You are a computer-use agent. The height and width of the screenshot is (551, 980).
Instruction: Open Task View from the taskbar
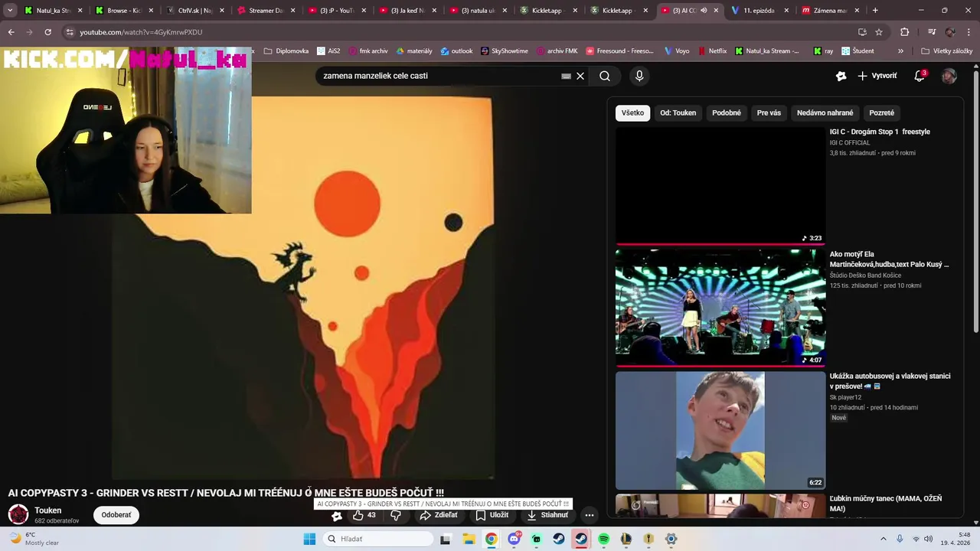click(x=446, y=539)
